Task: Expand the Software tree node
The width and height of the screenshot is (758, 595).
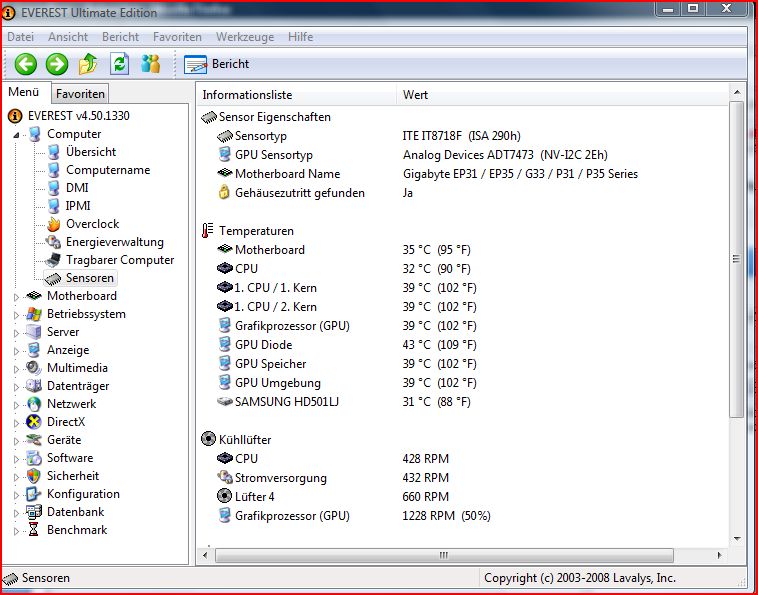Action: (16, 459)
